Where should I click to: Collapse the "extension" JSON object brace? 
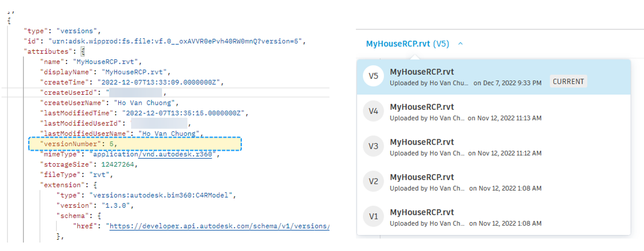[96, 185]
